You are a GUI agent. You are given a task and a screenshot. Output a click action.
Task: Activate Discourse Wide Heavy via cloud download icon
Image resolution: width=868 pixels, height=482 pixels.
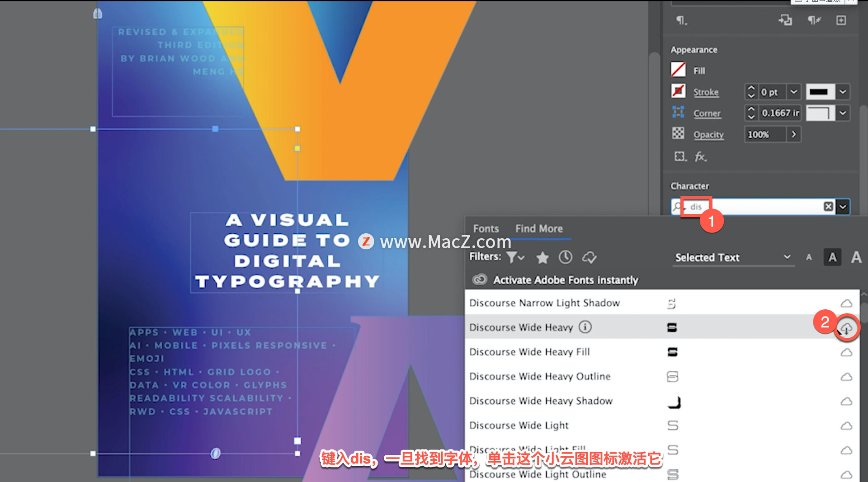pyautogui.click(x=846, y=328)
